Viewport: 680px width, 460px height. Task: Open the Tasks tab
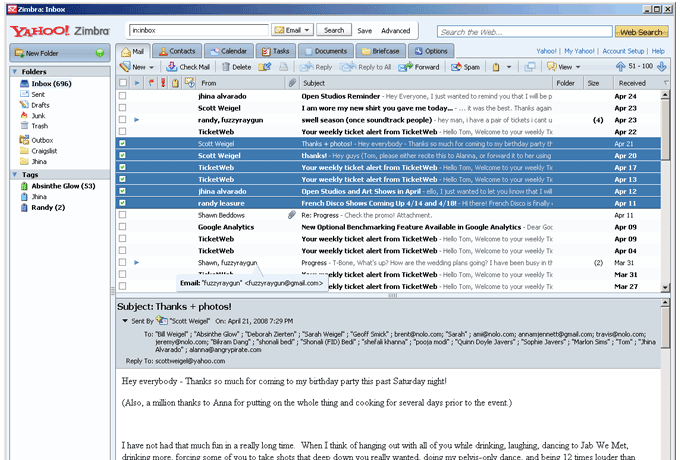point(275,51)
